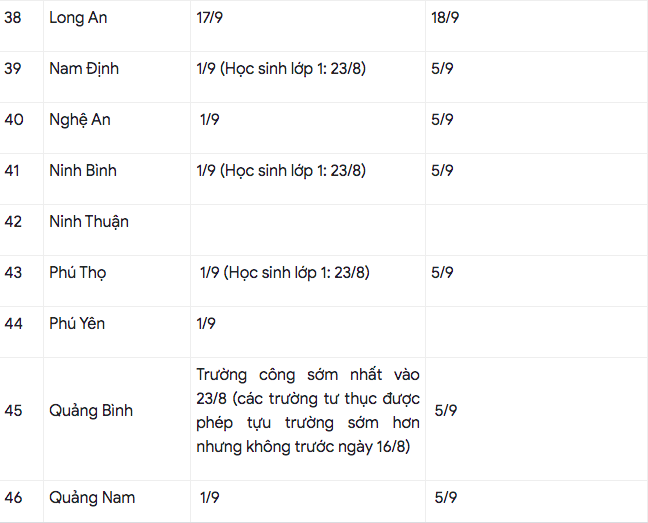Click the Nghệ An province cell
The width and height of the screenshot is (648, 523).
[80, 119]
